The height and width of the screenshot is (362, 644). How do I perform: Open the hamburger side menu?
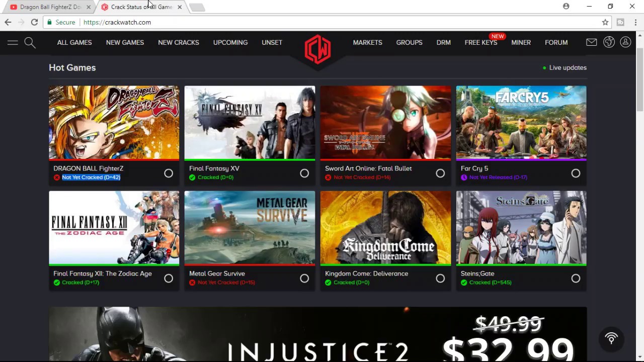(x=13, y=43)
